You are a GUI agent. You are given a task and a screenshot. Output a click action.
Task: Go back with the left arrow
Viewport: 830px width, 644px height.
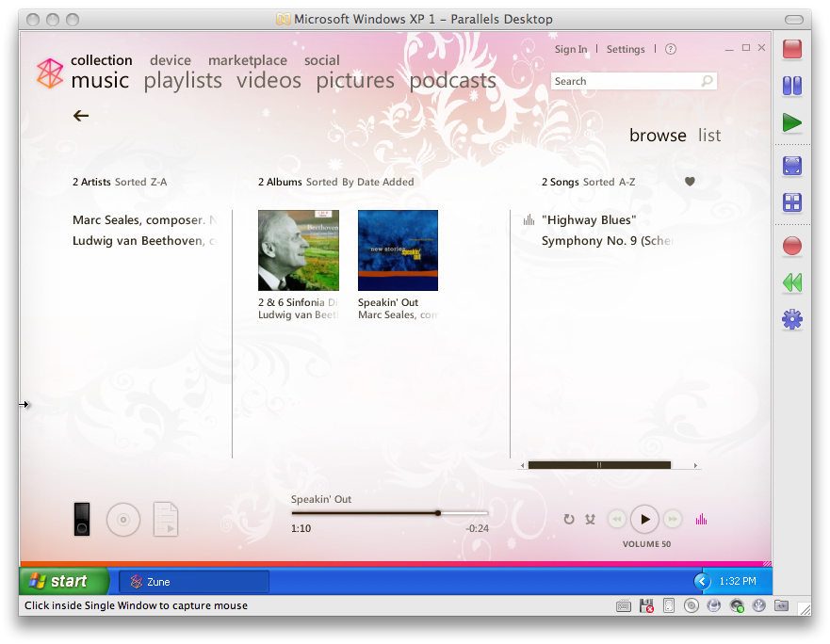(80, 116)
